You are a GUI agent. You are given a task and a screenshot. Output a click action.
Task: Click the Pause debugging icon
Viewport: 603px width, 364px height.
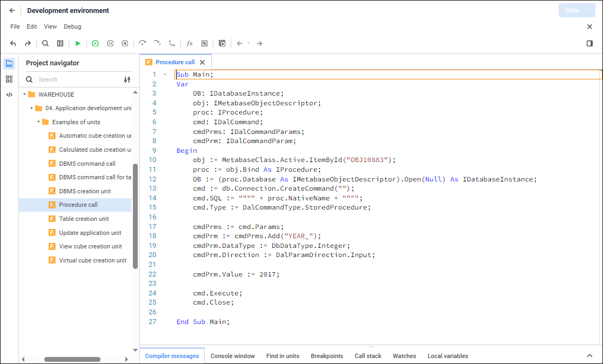(x=110, y=43)
